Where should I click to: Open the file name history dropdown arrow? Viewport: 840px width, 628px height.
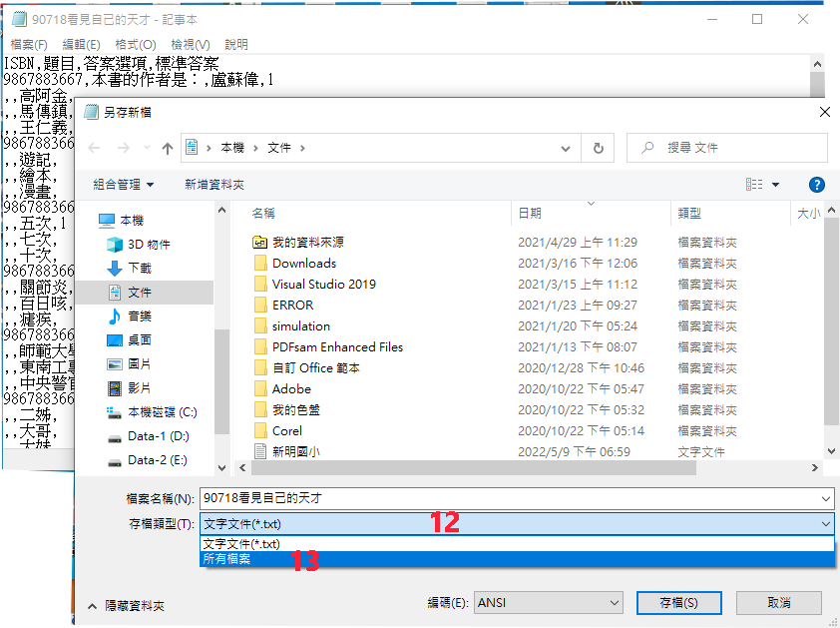(x=826, y=499)
